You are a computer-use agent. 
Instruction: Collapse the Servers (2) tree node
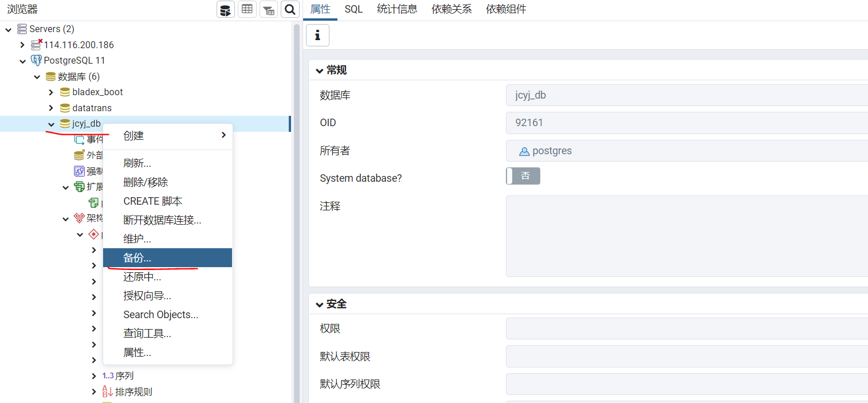tap(8, 29)
